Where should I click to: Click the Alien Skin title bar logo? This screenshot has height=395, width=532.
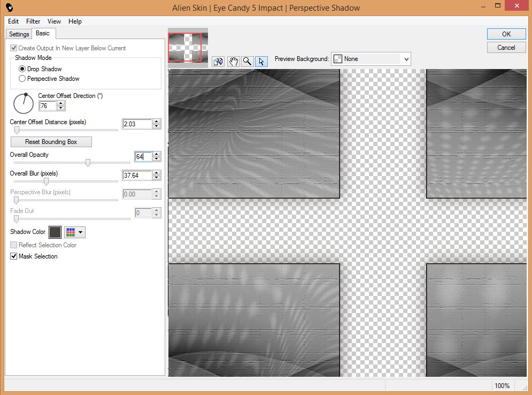coord(10,7)
